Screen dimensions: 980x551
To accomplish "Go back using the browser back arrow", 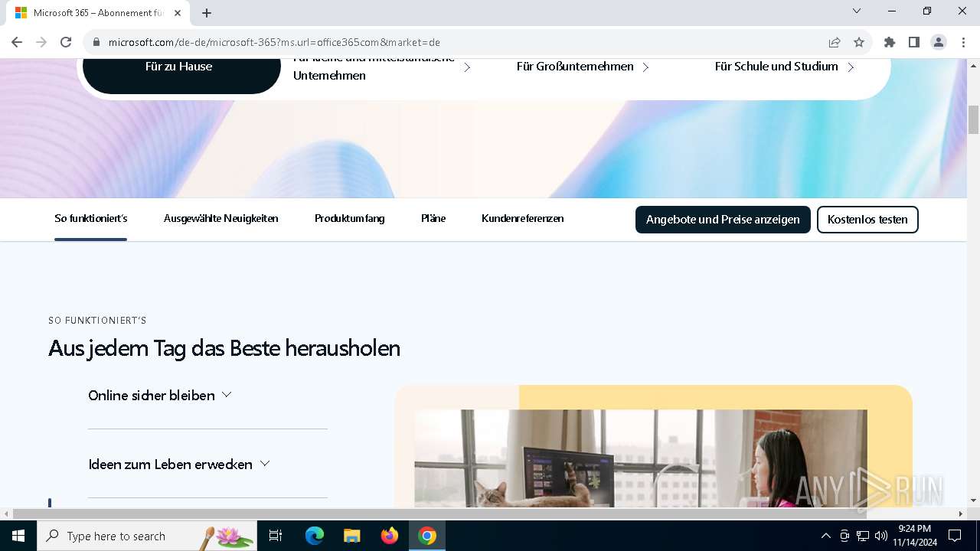I will click(x=17, y=42).
